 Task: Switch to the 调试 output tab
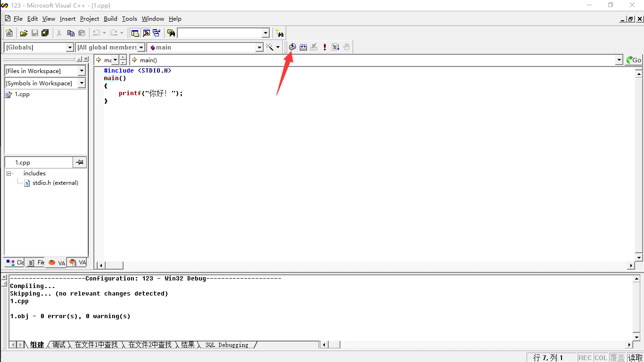coord(59,345)
